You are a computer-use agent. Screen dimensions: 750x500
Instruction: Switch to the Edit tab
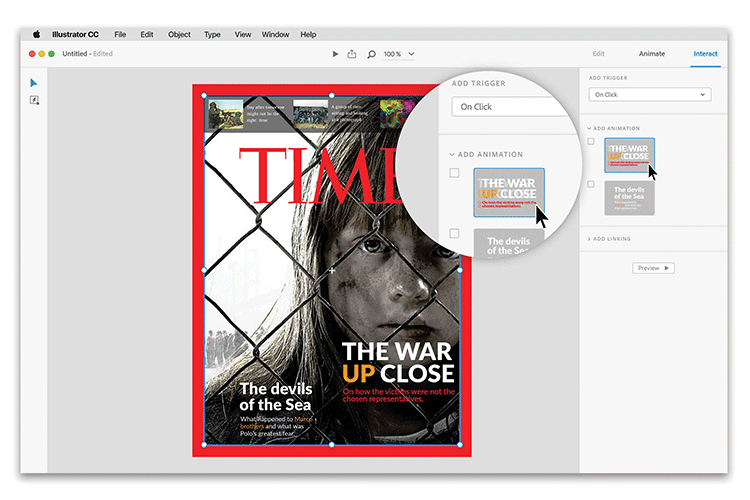(x=598, y=54)
